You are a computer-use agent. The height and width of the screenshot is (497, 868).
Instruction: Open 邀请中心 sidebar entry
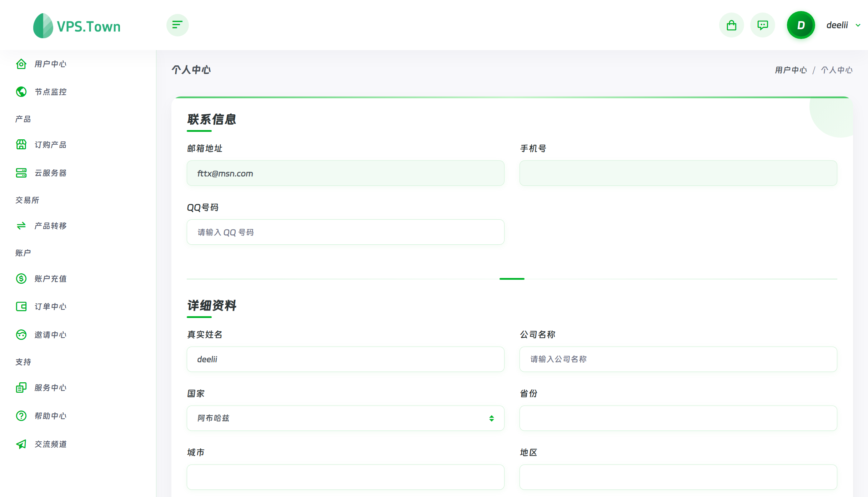[50, 335]
